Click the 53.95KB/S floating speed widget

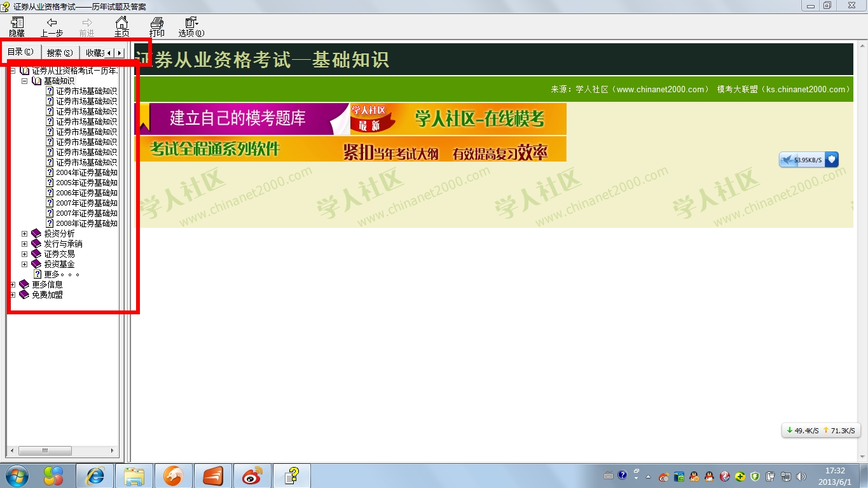tap(809, 160)
